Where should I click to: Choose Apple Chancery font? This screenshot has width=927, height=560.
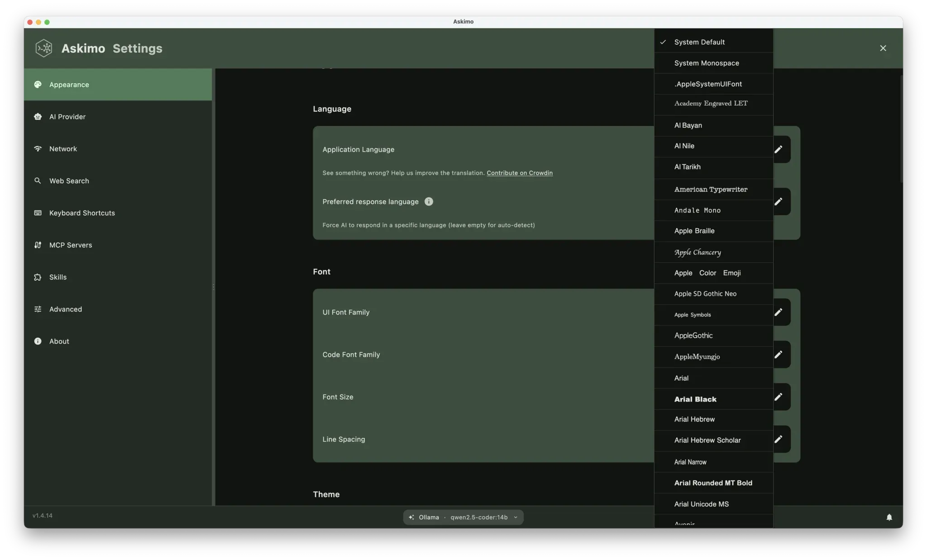click(x=714, y=252)
